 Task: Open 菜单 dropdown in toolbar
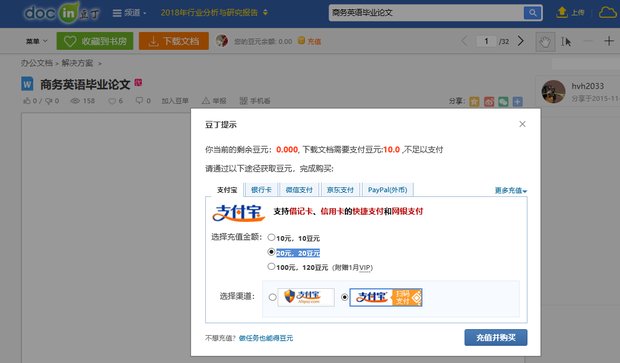36,41
